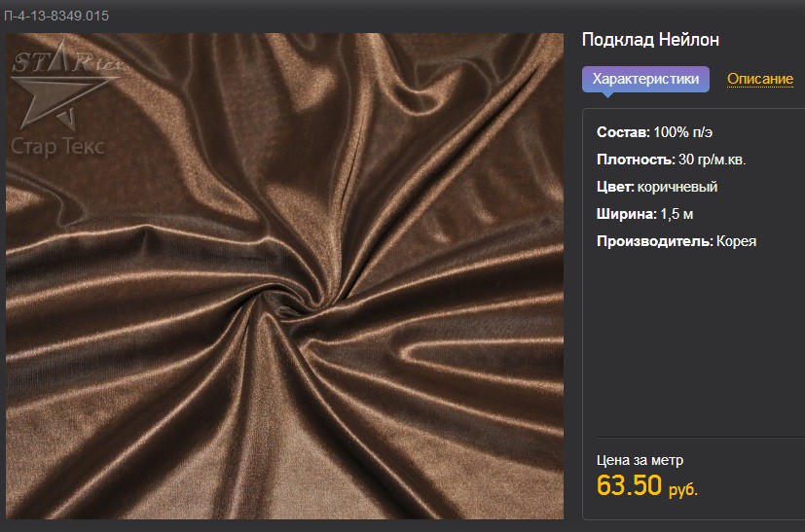Click the Цена за метр label
This screenshot has width=805, height=532.
pyautogui.click(x=640, y=460)
